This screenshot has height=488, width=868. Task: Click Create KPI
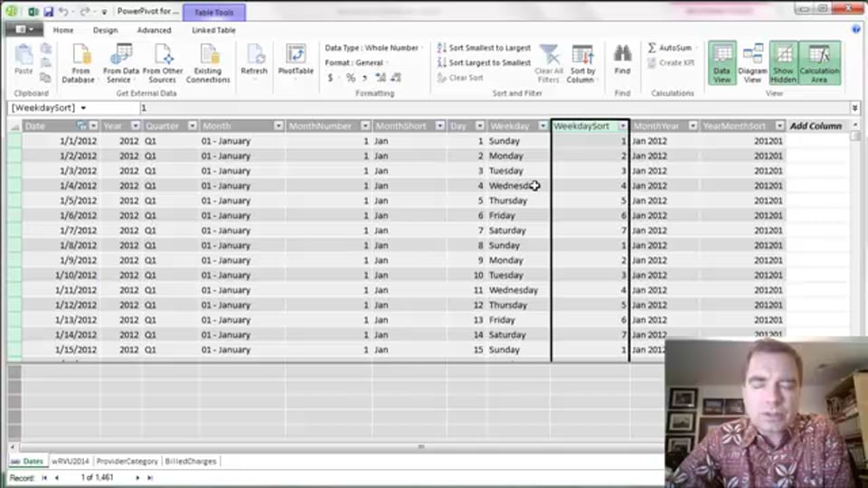point(670,62)
